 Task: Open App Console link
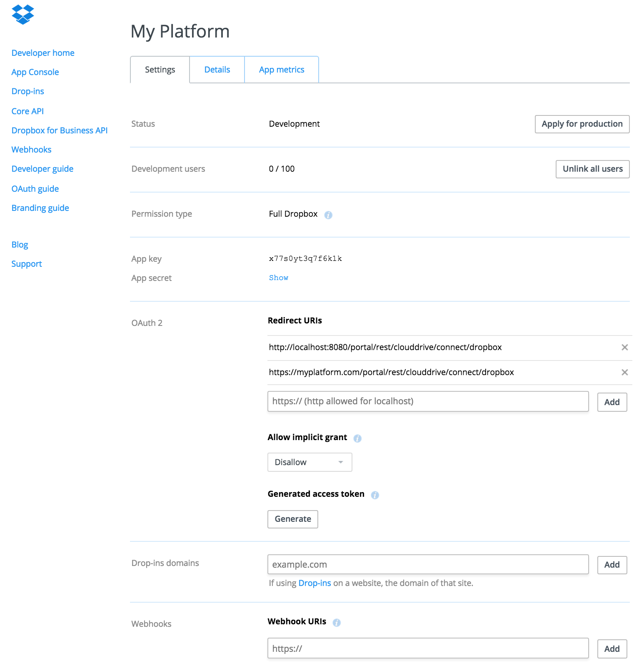[35, 72]
